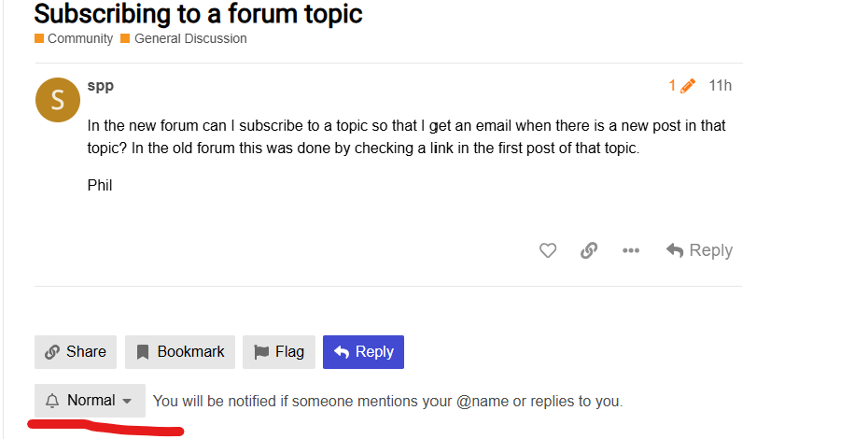Copy post link via the chain icon
The height and width of the screenshot is (439, 868).
click(x=589, y=250)
